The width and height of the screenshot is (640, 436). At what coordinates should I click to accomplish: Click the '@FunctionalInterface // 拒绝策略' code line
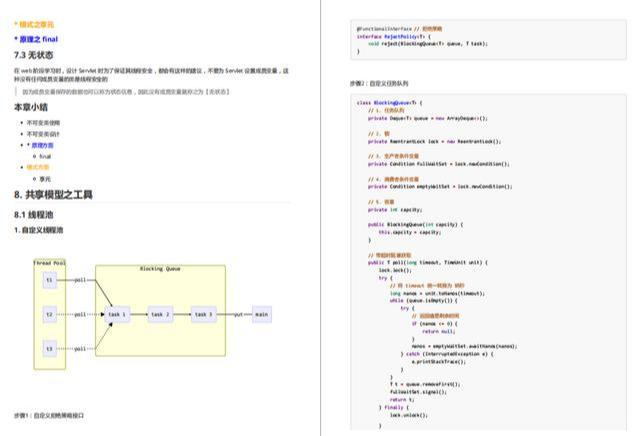400,29
